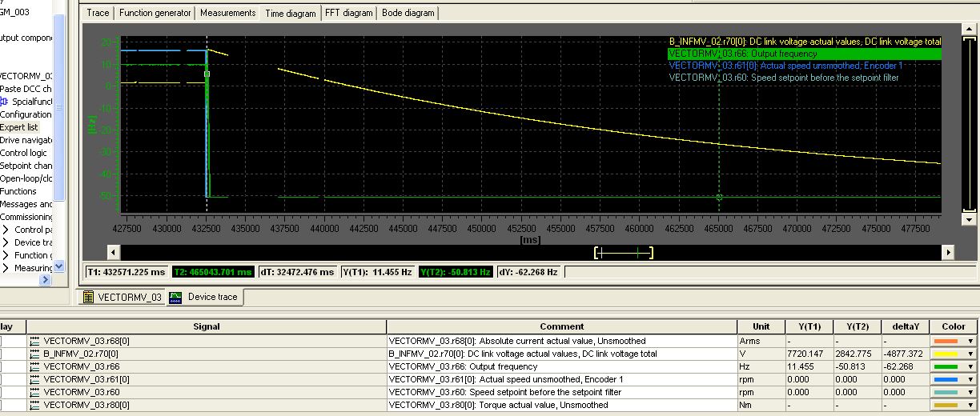
Task: Toggle display checkbox for VECTORMV_03.r61[0] row
Action: [x=1, y=379]
